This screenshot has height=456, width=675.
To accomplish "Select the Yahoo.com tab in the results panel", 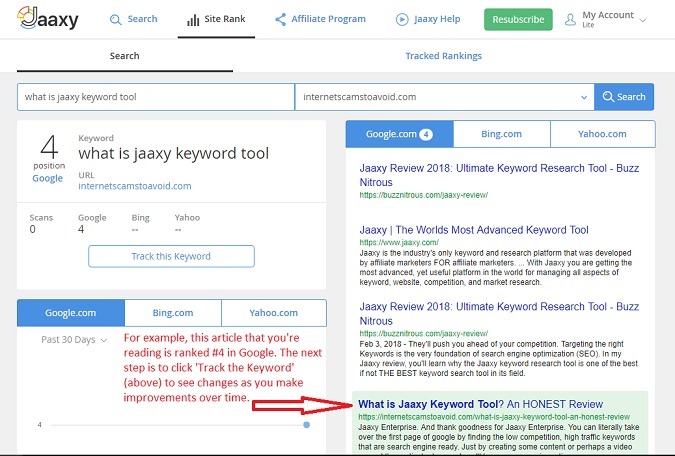I will tap(602, 134).
